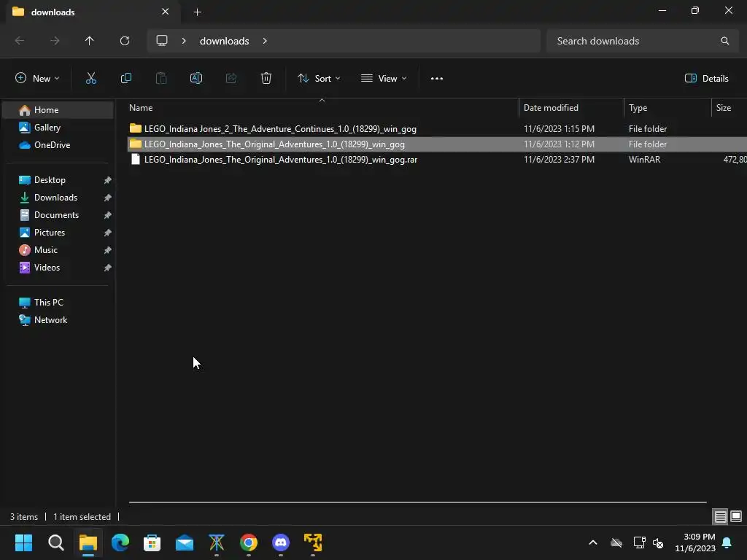This screenshot has width=747, height=560.
Task: Open Windows Start menu
Action: (x=23, y=542)
